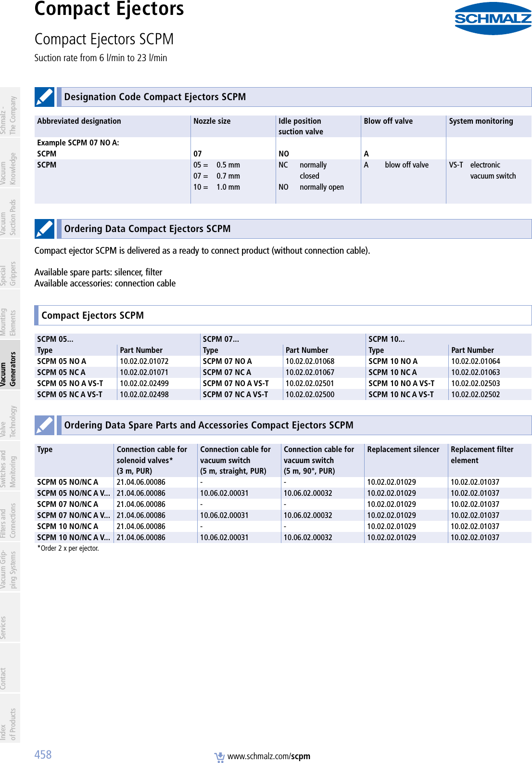Screen dimensions: 532x763
Task: Click the SCPM 07 NC A VS-T cell
Action: [x=235, y=394]
